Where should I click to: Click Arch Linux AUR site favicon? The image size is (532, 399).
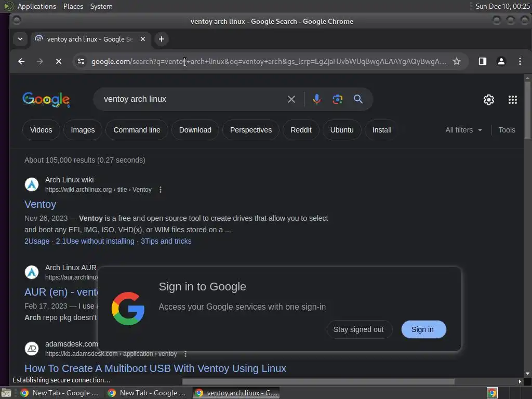click(x=32, y=272)
